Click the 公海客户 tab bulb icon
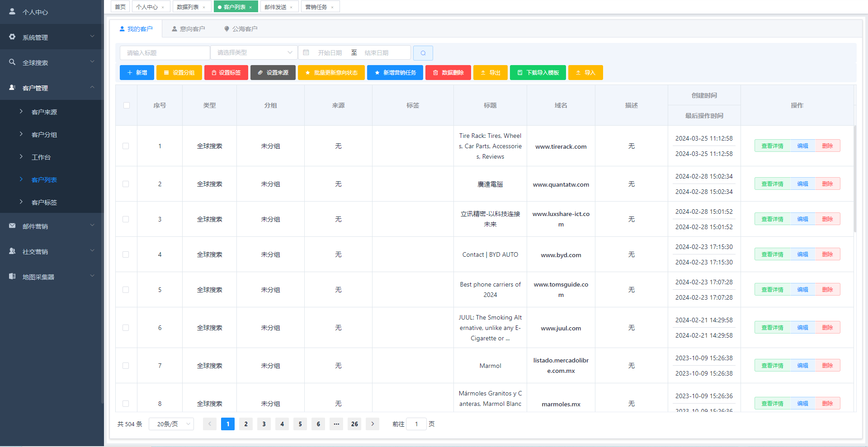The width and height of the screenshot is (868, 447). pos(227,29)
